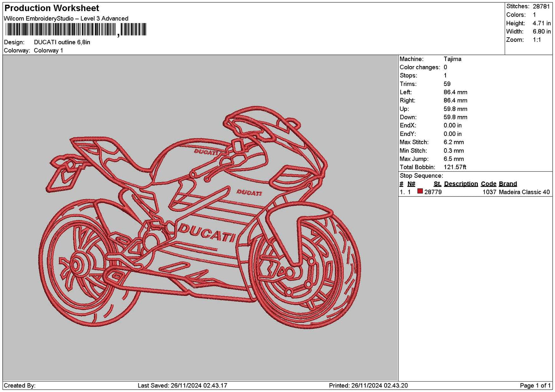Click the 'Last Saved' timestamp in footer

(182, 385)
